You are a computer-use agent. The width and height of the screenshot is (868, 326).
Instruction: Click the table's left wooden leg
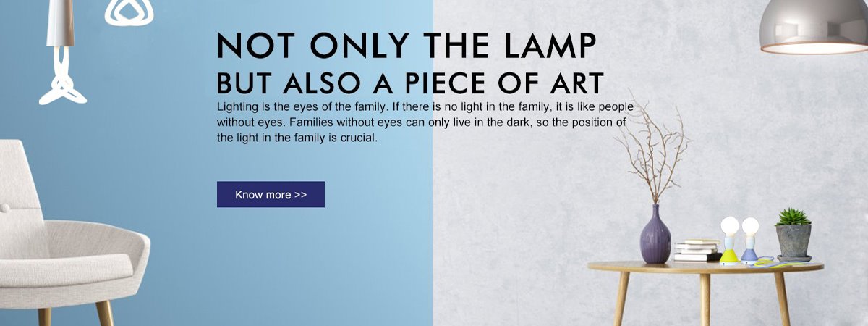tap(621, 298)
